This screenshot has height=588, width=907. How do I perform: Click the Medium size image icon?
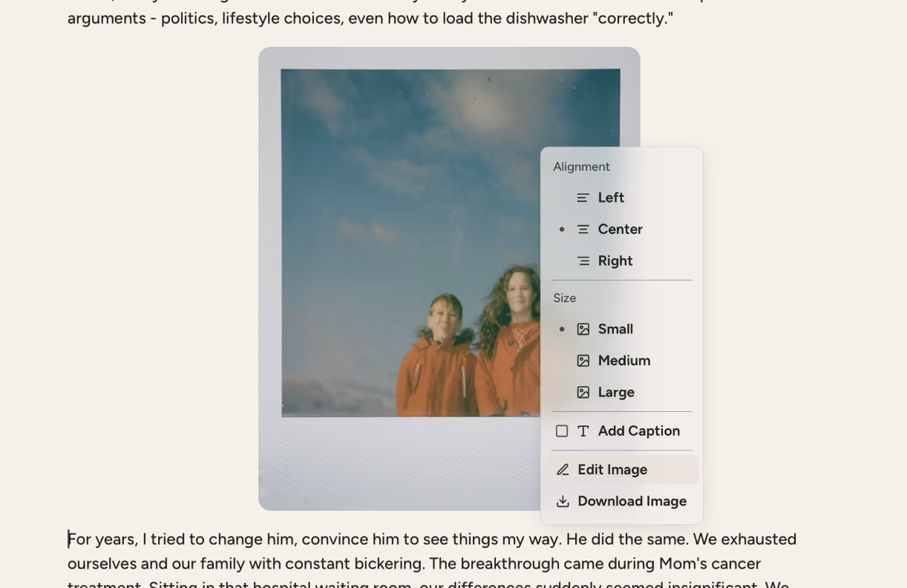583,361
